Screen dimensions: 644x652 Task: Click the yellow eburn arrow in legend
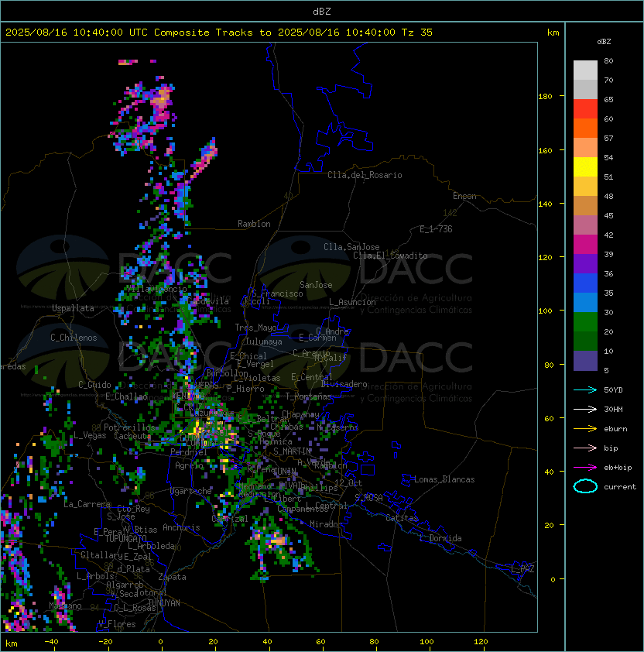pyautogui.click(x=585, y=429)
